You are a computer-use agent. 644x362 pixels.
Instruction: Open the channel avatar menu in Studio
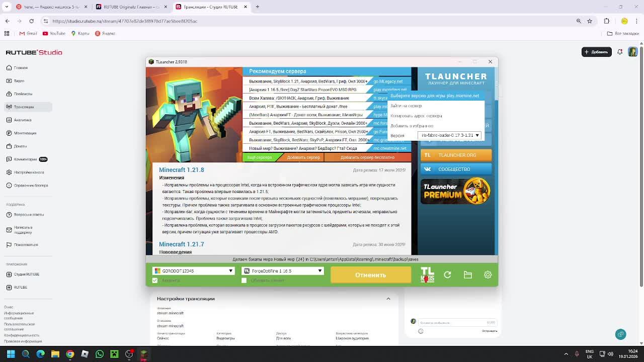click(632, 52)
